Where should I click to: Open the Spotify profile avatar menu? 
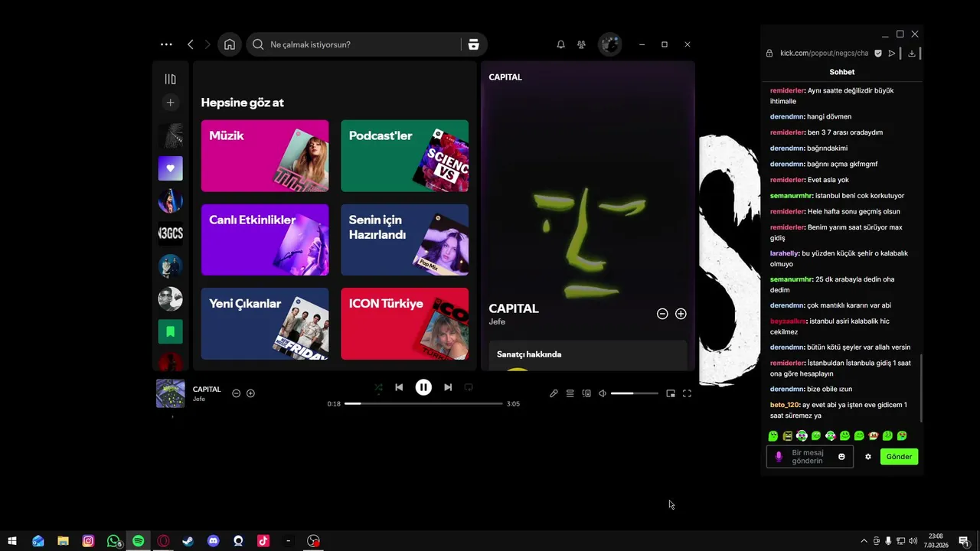(609, 44)
